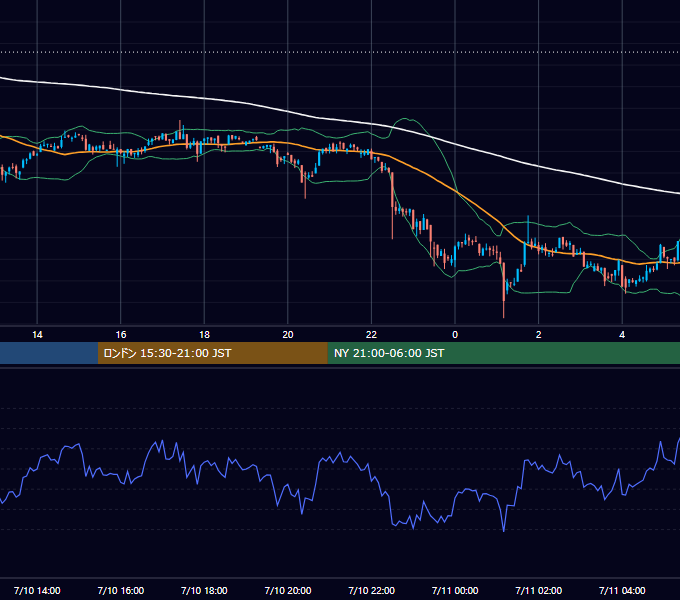Click the 7/10 14:00 time label
Screen dimensions: 680x600
point(37,590)
